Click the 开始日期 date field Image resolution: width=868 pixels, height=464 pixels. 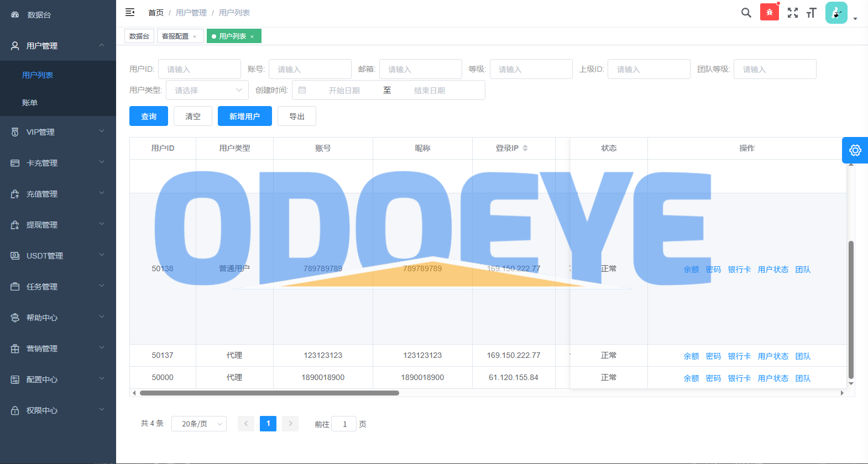(344, 90)
